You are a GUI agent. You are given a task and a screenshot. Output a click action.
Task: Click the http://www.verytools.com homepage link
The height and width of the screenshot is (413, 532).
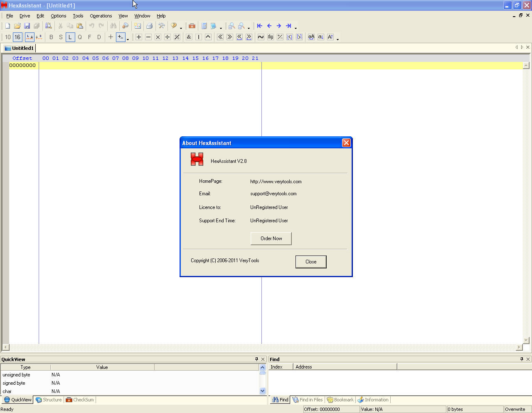pos(276,182)
